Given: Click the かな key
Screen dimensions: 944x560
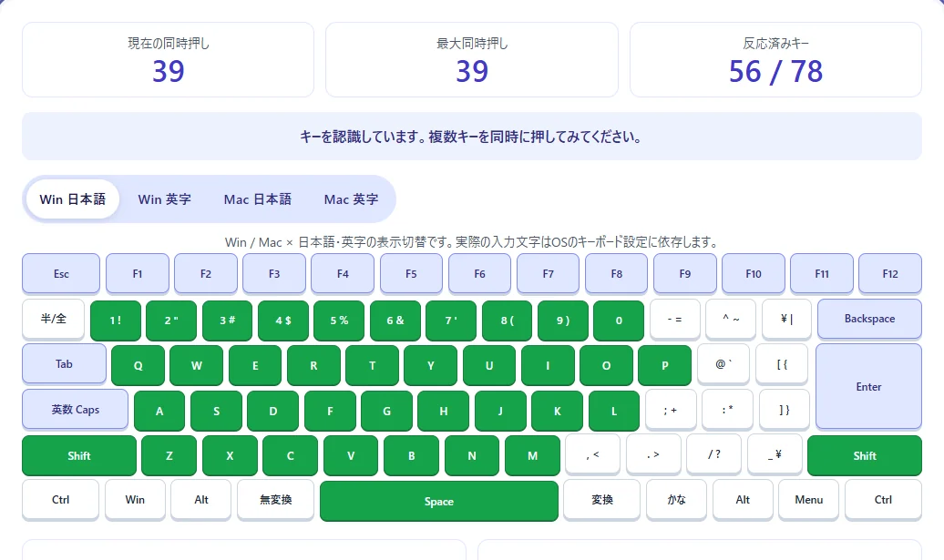Looking at the screenshot, I should pos(677,500).
